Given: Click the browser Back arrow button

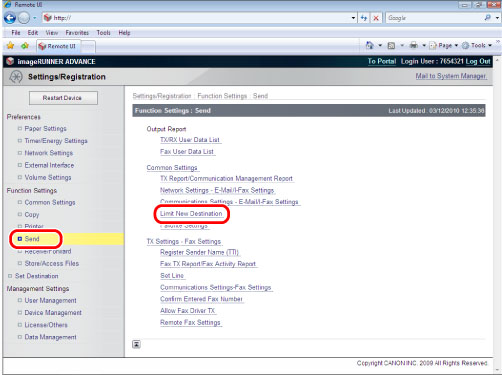Looking at the screenshot, I should click(x=10, y=18).
